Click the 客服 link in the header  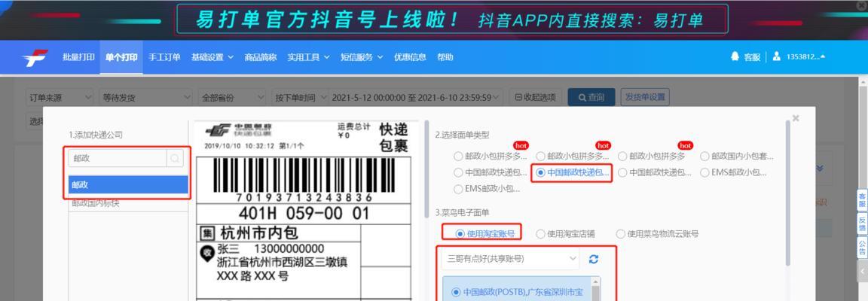point(752,57)
